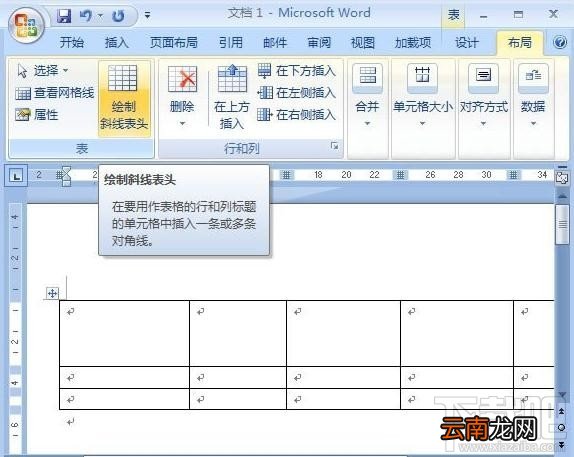574x457 pixels.
Task: Open the 选择 dropdown in table group
Action: tap(43, 70)
